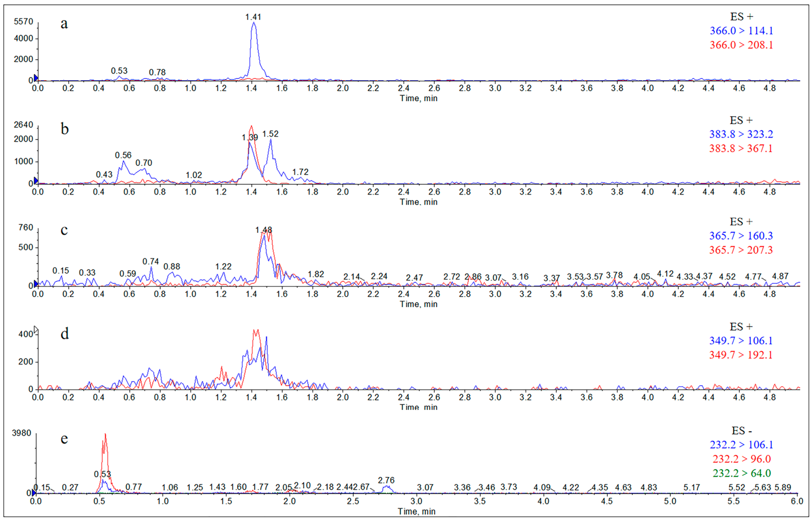This screenshot has width=812, height=522.
Task: Click the 5570 intensity maximum in panel a
Action: coord(23,22)
